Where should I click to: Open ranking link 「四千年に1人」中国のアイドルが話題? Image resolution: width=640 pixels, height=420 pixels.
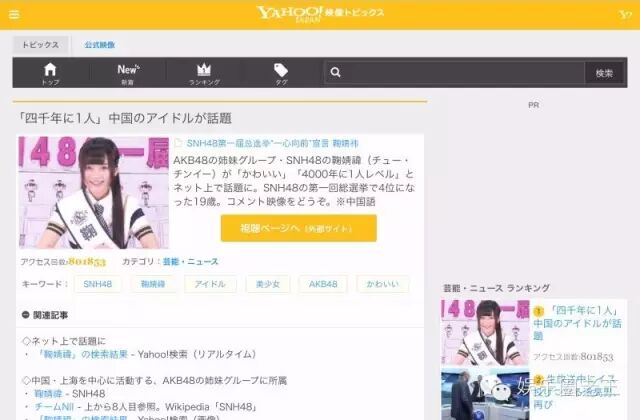(x=577, y=323)
